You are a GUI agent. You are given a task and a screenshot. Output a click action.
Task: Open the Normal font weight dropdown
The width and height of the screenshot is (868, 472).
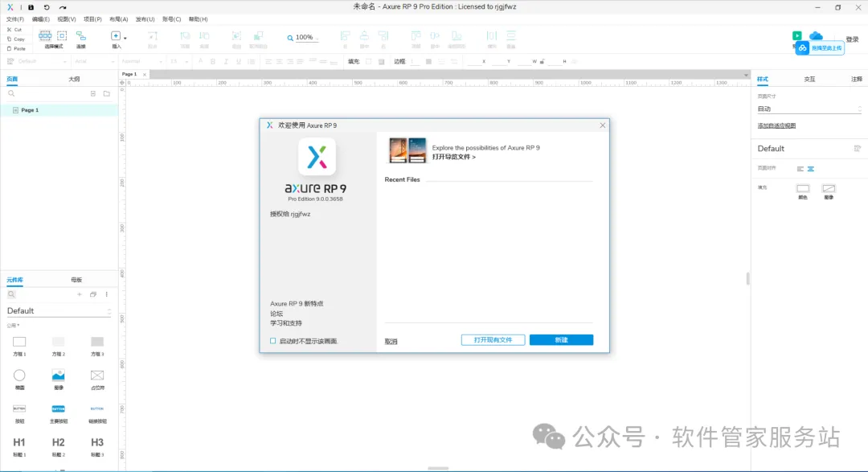click(141, 61)
